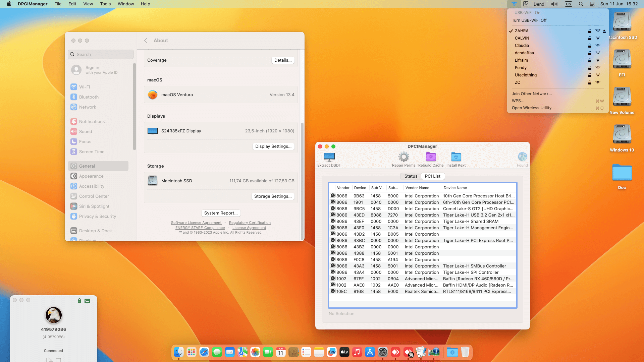Open Launchpad from the Dock
The image size is (644, 362).
pyautogui.click(x=192, y=352)
